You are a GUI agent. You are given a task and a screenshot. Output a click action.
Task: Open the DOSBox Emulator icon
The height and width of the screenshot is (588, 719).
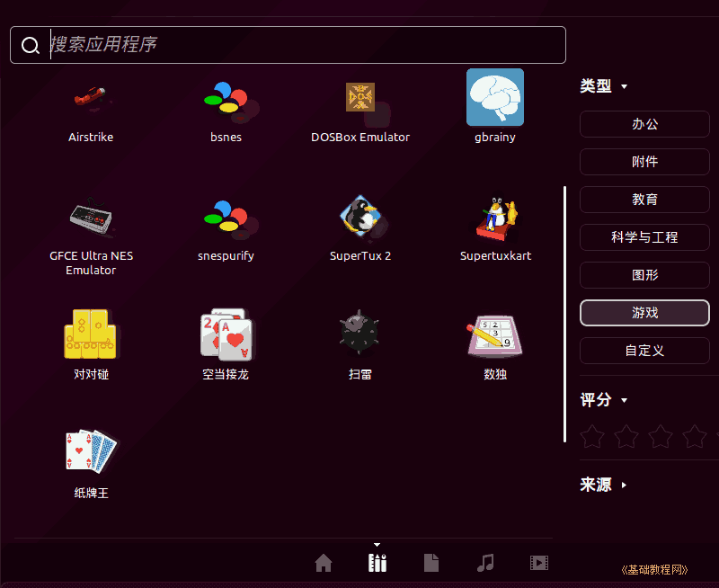(x=360, y=97)
